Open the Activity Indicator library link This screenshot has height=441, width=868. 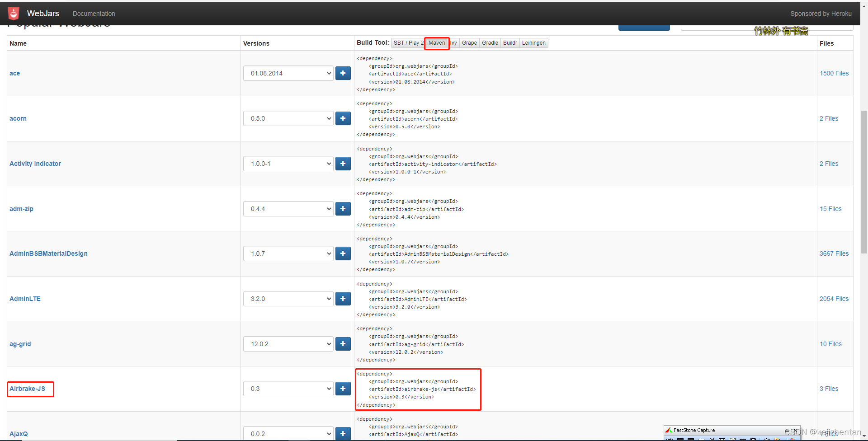coord(35,164)
